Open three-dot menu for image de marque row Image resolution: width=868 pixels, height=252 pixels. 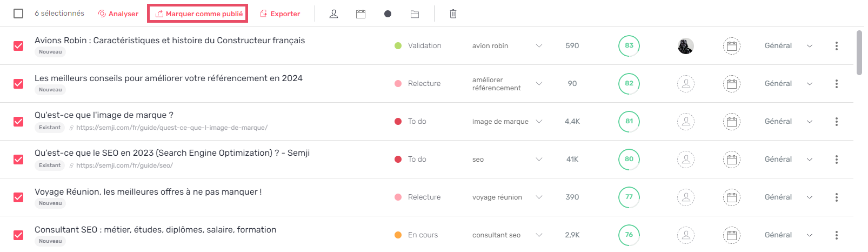(x=837, y=122)
